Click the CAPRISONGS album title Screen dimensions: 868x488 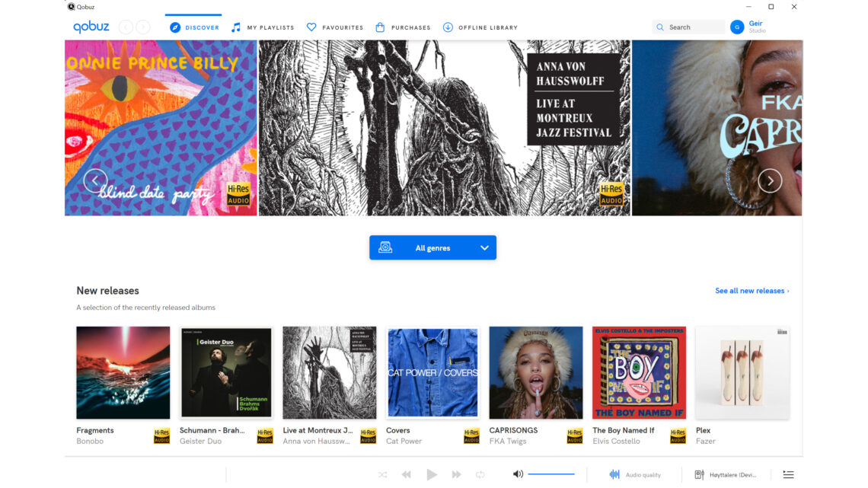[514, 430]
